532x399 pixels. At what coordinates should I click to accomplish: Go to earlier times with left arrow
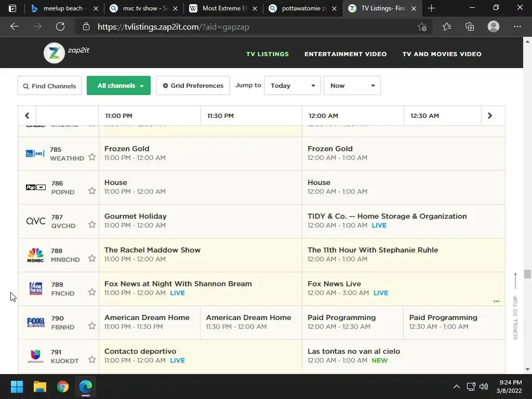[x=27, y=116]
